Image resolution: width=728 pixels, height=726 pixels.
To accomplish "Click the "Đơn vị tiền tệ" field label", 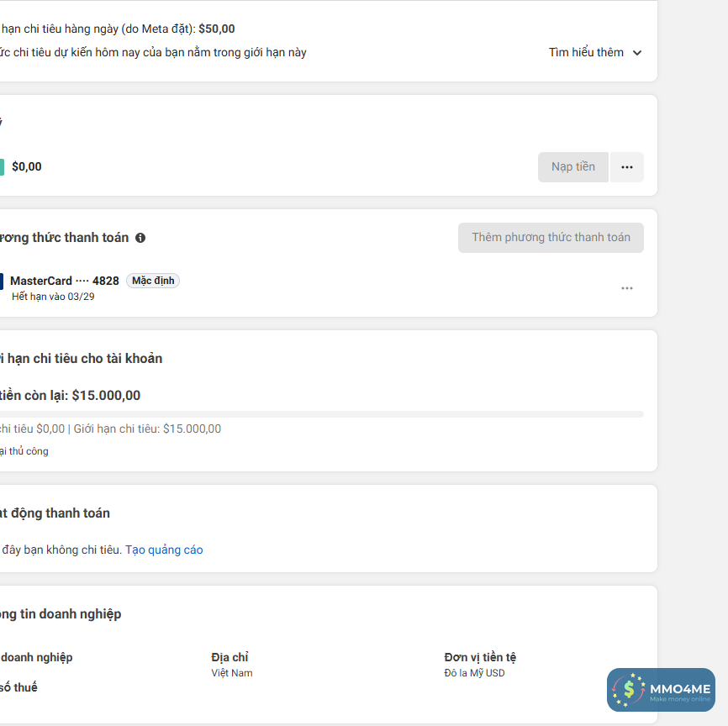I will click(480, 657).
